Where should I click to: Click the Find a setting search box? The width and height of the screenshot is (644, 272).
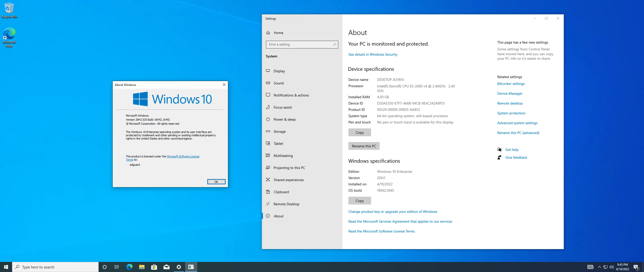coord(302,44)
